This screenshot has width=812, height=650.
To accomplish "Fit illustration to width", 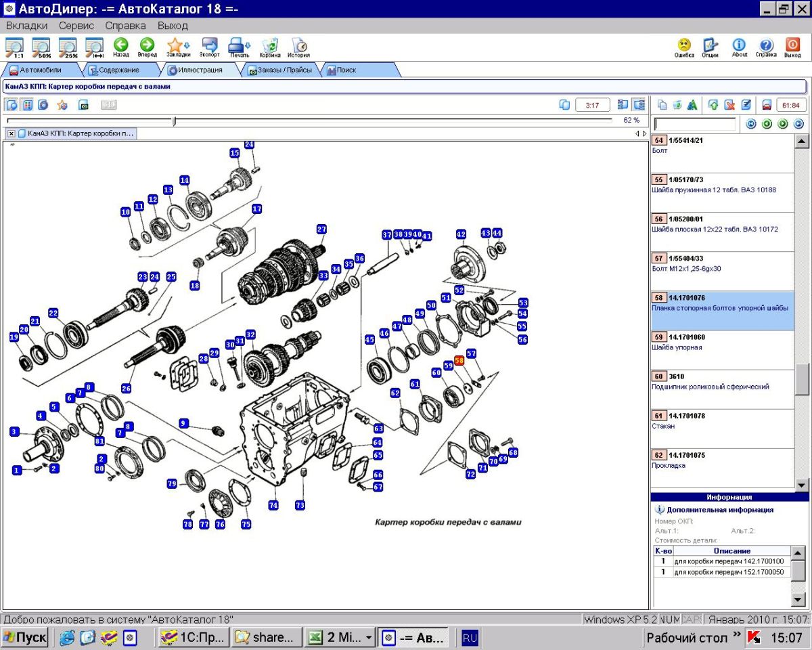I will [95, 47].
